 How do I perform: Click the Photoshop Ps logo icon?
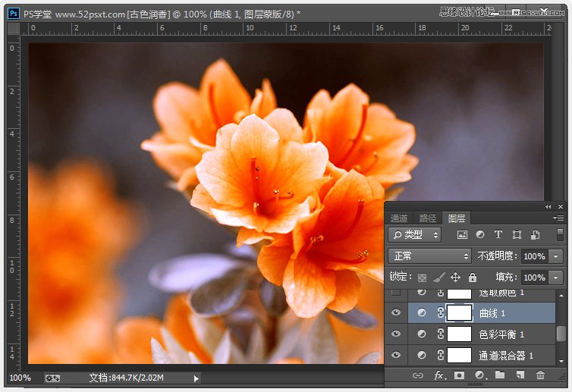[14, 14]
